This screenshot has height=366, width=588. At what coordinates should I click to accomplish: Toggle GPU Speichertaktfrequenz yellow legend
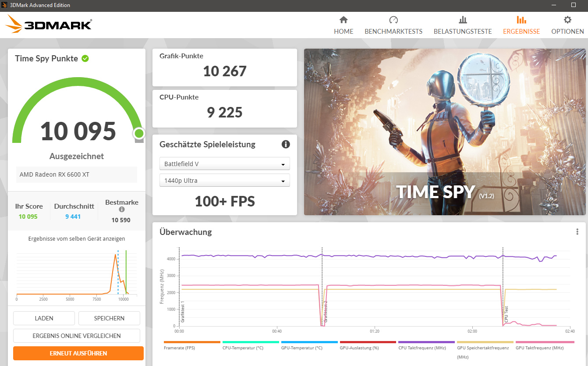(485, 349)
